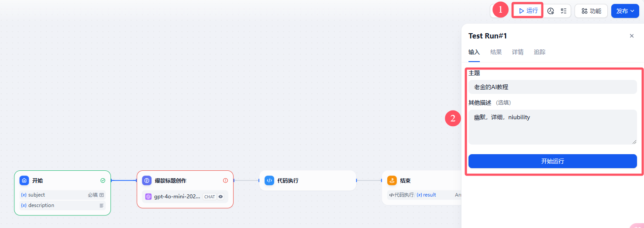Click the 运行 run button in toolbar
Image resolution: width=644 pixels, height=228 pixels.
[x=528, y=11]
